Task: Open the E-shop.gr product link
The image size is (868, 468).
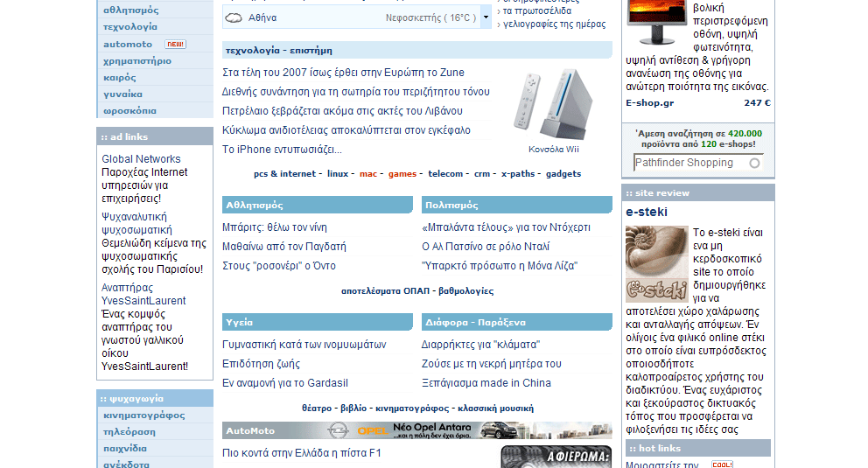Action: [x=650, y=103]
